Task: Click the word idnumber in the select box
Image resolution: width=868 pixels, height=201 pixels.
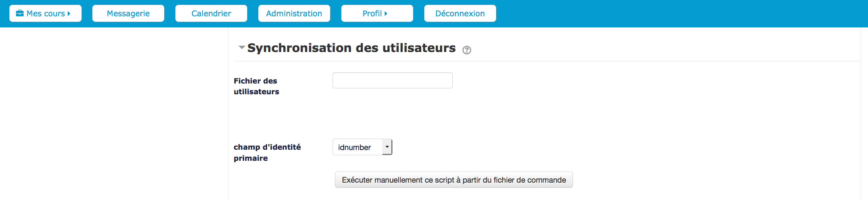Action: click(354, 148)
